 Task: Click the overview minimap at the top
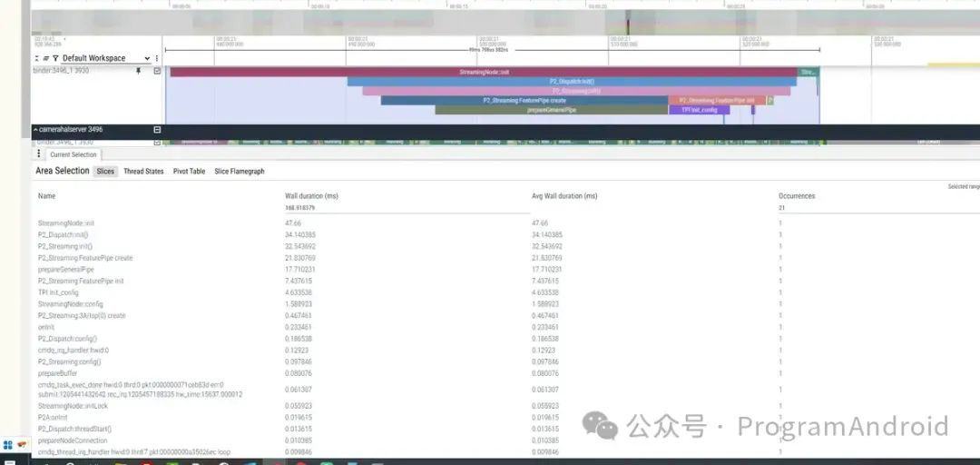(x=505, y=22)
